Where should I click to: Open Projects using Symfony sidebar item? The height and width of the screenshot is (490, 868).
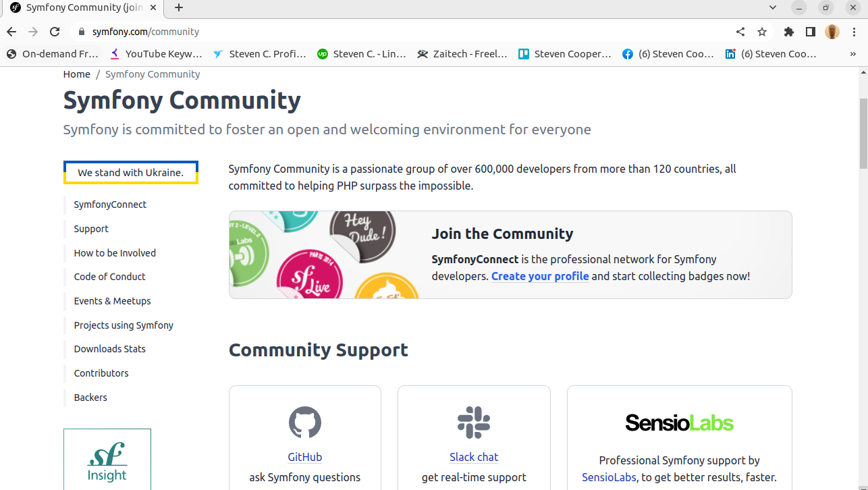point(124,325)
